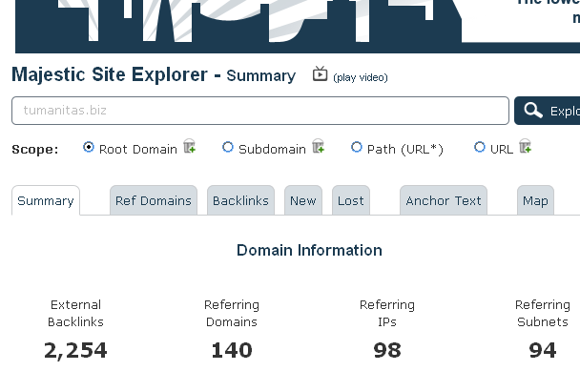Click bucket icon beside URL scope option
This screenshot has width=580, height=392.
(x=525, y=147)
